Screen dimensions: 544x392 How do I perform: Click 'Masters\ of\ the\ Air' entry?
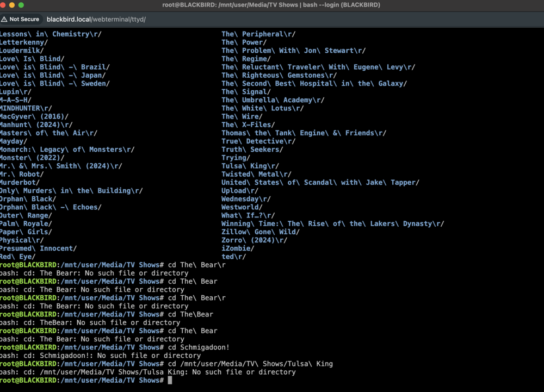click(48, 133)
